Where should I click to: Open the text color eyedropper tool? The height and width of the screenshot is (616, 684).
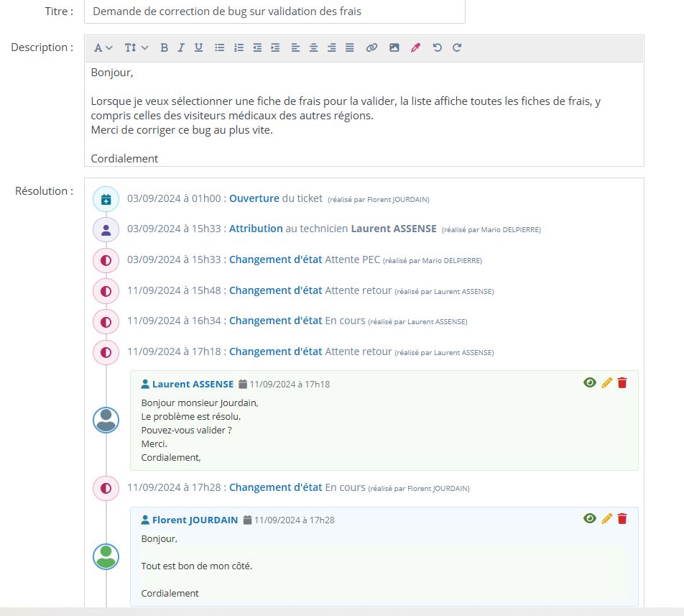(415, 47)
